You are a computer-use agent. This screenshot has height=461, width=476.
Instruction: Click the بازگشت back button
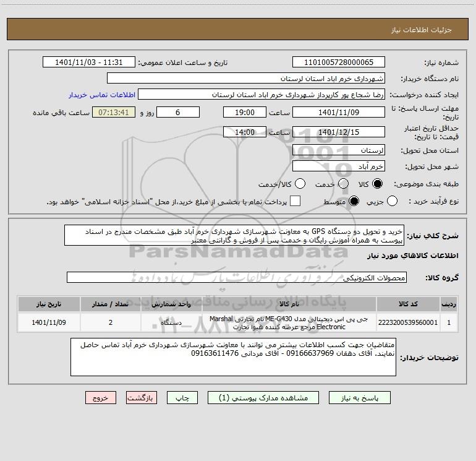coord(142,398)
